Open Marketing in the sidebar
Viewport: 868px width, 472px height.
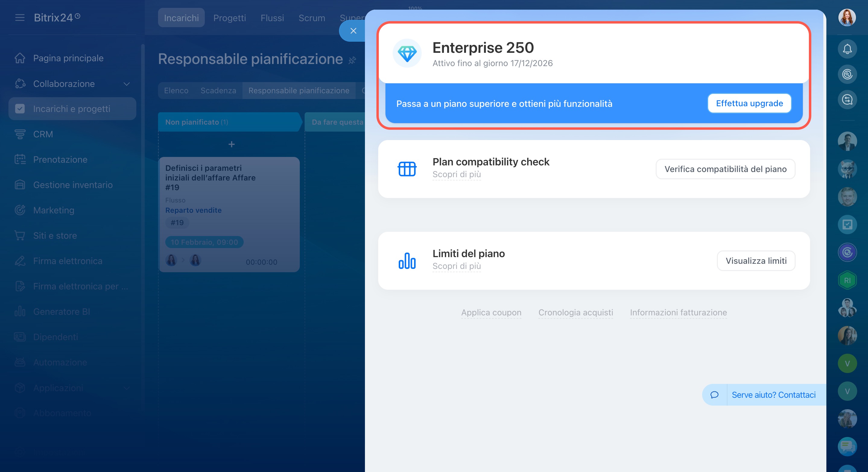click(54, 210)
